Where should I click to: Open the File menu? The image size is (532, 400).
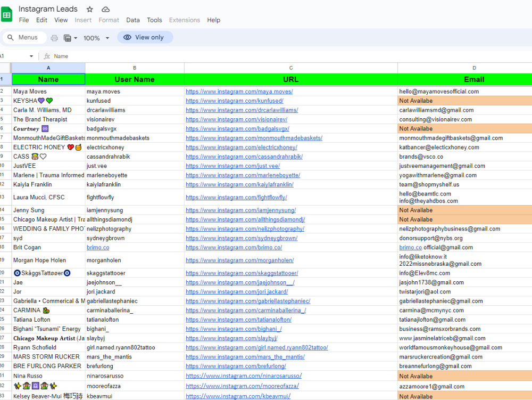tap(24, 20)
